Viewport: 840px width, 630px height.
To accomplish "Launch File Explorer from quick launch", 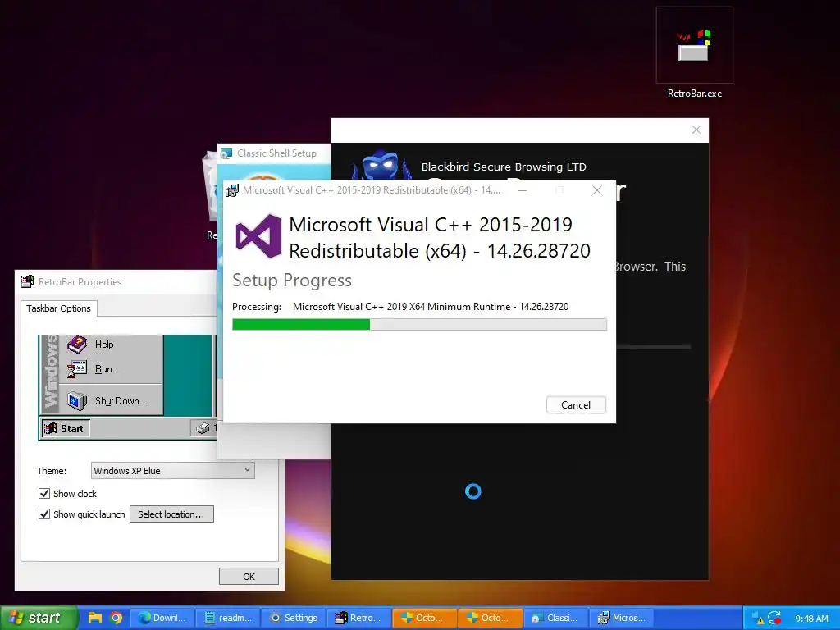I will [x=95, y=618].
